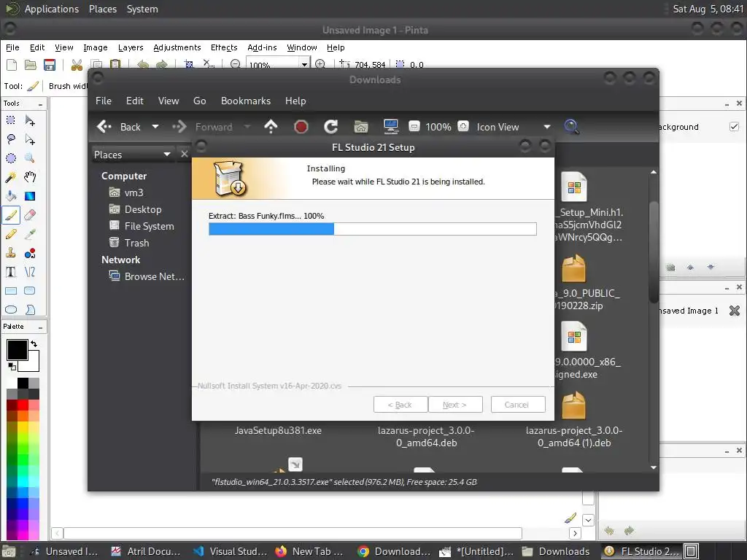The image size is (747, 560).
Task: Click the installer extraction progress bar
Action: [373, 229]
